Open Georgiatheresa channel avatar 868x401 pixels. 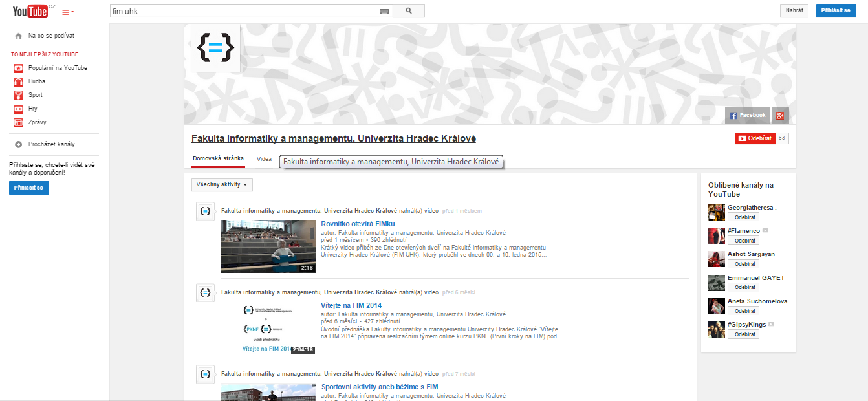[716, 212]
